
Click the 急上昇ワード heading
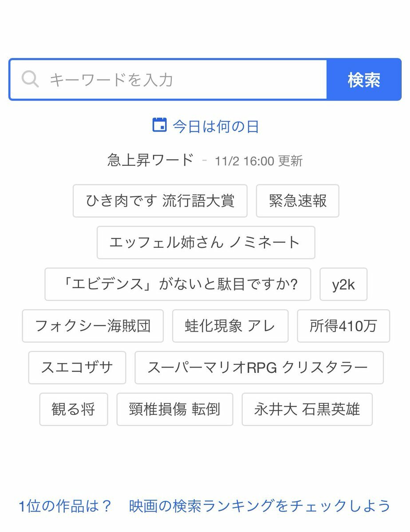pyautogui.click(x=150, y=160)
